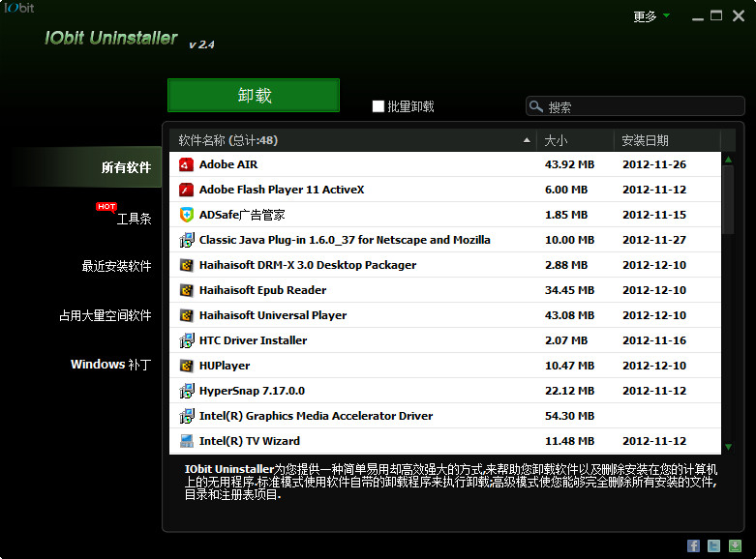Click the Intel(R) TV Wizard icon
The image size is (756, 559).
tap(186, 441)
